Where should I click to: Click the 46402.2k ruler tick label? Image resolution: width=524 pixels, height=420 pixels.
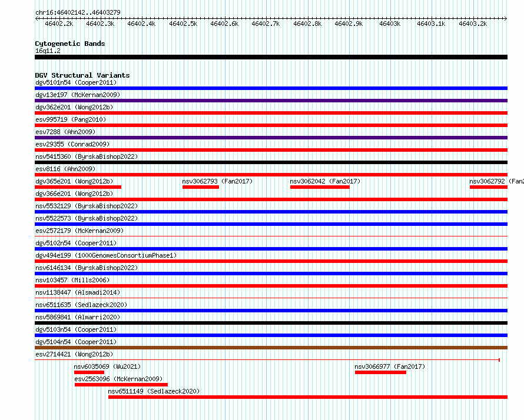[59, 24]
